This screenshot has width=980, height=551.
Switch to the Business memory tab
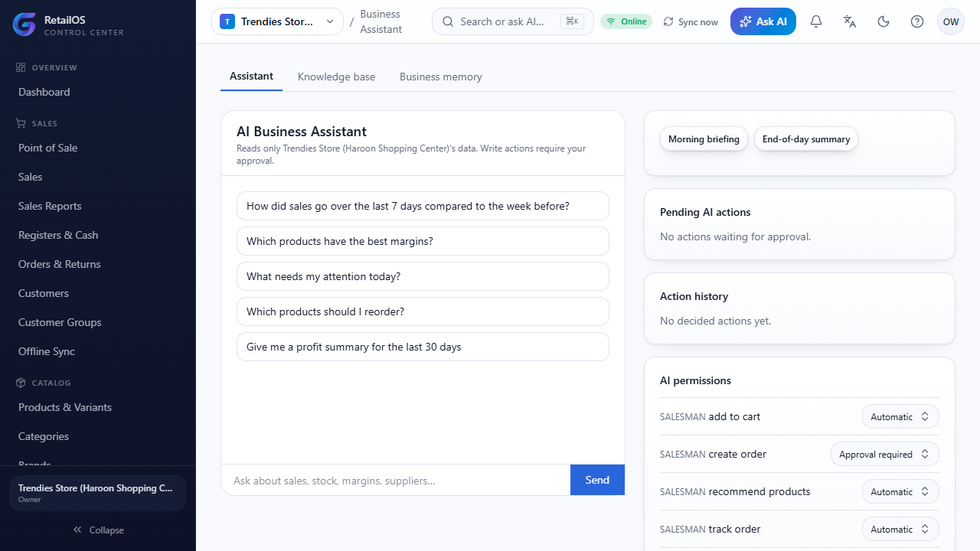click(x=441, y=77)
